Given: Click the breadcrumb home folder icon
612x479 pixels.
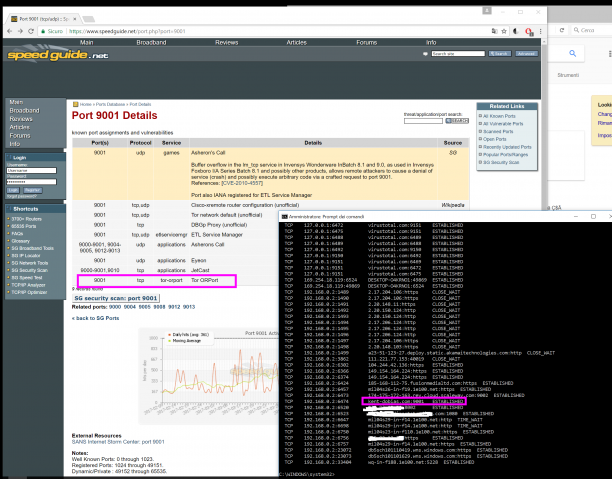Looking at the screenshot, I should tap(76, 104).
